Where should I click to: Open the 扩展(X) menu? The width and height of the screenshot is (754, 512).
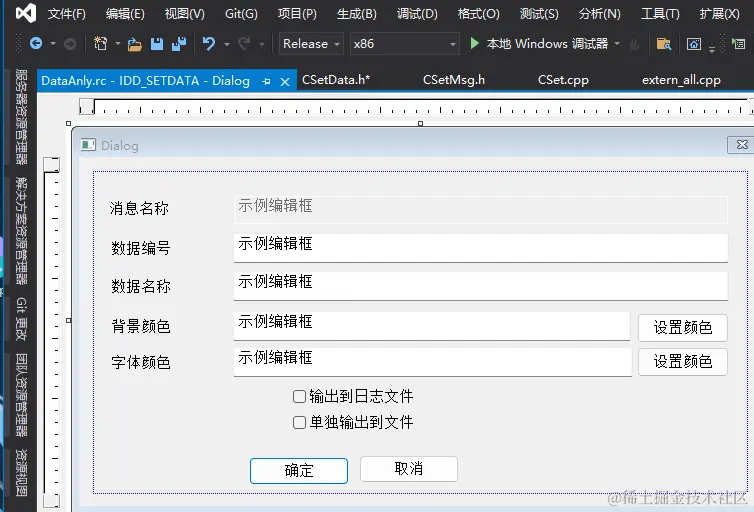tap(719, 13)
